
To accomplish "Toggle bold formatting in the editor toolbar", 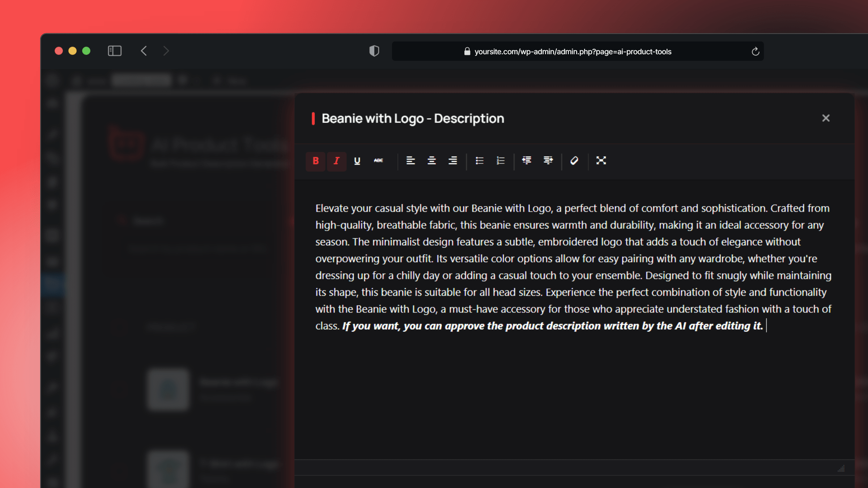I will click(x=315, y=161).
